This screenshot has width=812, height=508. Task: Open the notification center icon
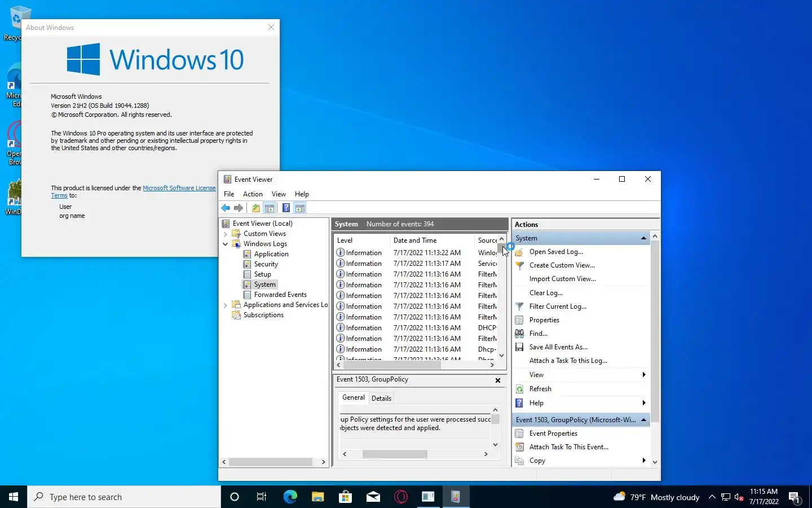click(x=795, y=497)
